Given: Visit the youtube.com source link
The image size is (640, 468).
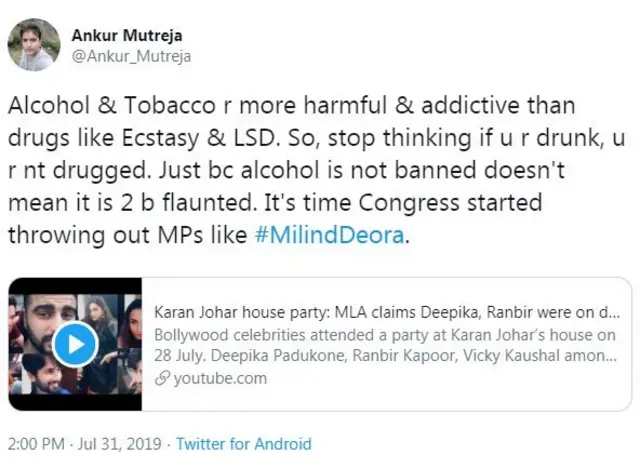Looking at the screenshot, I should click(220, 378).
